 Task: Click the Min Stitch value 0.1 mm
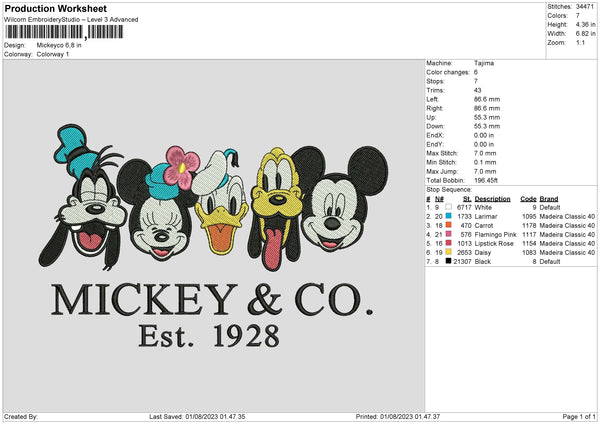point(485,162)
